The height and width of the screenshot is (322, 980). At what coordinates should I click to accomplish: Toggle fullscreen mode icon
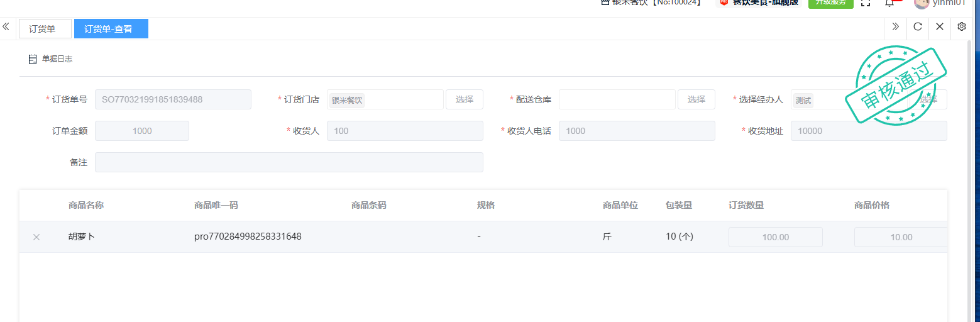(866, 3)
